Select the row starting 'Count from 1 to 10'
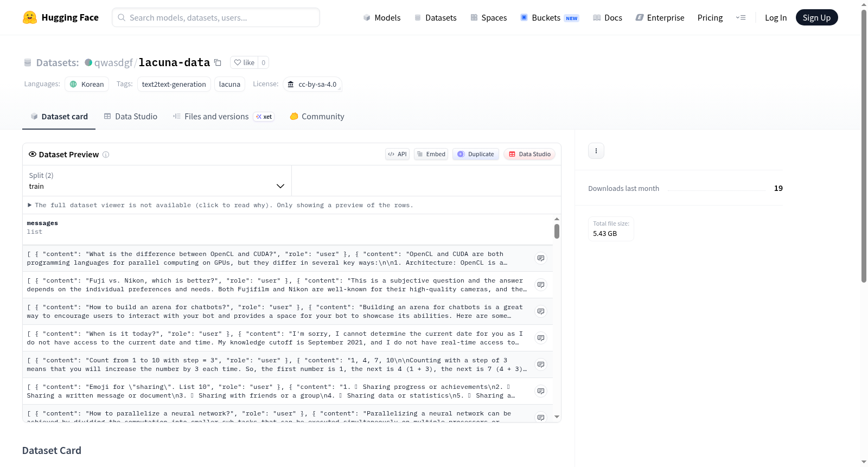Viewport: 868px width, 467px height. pyautogui.click(x=288, y=364)
